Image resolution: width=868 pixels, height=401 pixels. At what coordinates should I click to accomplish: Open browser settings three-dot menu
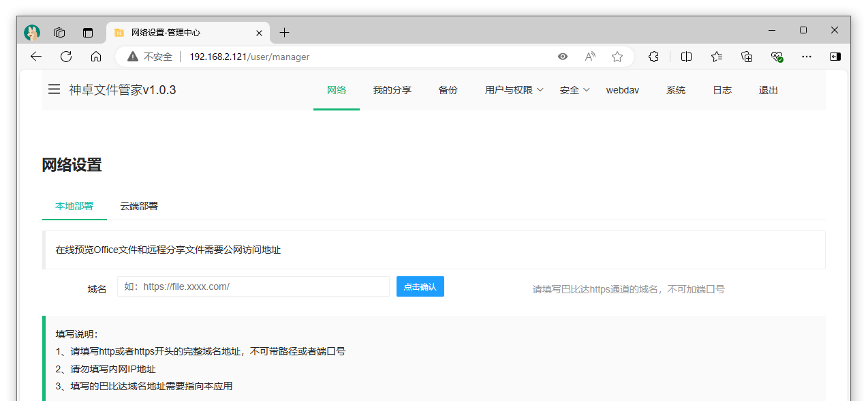807,57
